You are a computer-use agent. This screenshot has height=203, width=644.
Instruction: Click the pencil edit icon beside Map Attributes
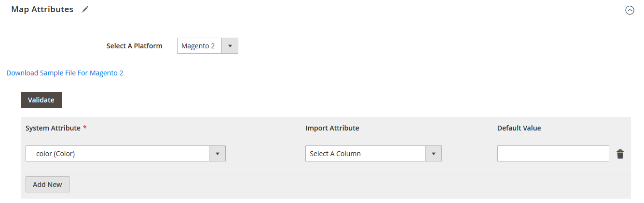[85, 9]
